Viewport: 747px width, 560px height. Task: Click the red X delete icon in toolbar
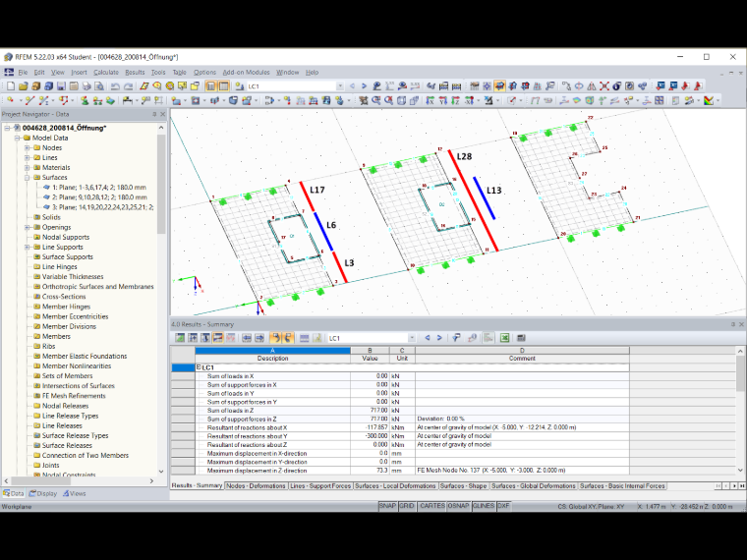tap(604, 86)
